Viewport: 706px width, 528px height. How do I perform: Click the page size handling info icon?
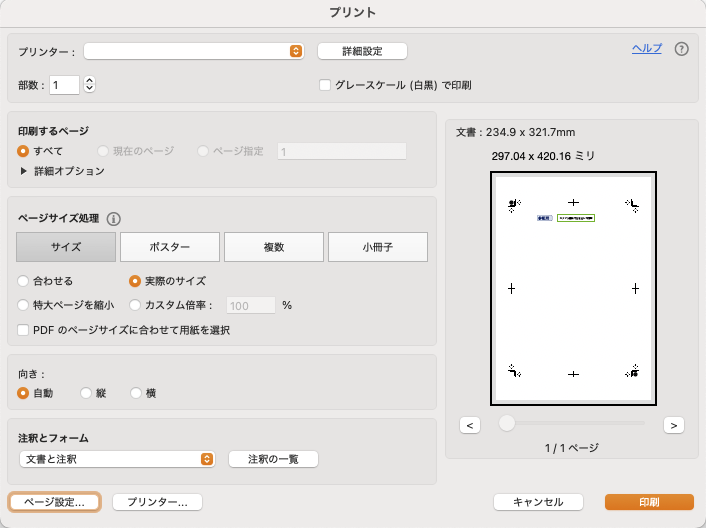[114, 219]
